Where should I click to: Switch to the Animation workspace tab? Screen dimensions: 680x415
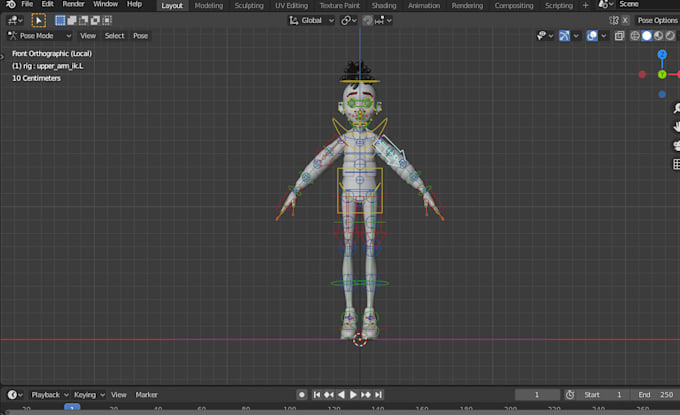[x=424, y=6]
